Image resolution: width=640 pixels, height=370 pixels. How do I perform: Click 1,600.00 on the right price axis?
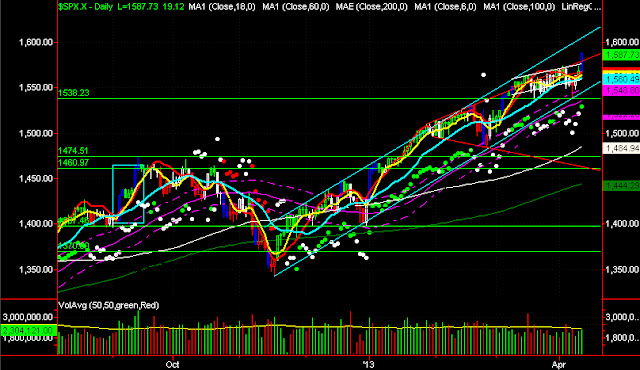[x=622, y=42]
